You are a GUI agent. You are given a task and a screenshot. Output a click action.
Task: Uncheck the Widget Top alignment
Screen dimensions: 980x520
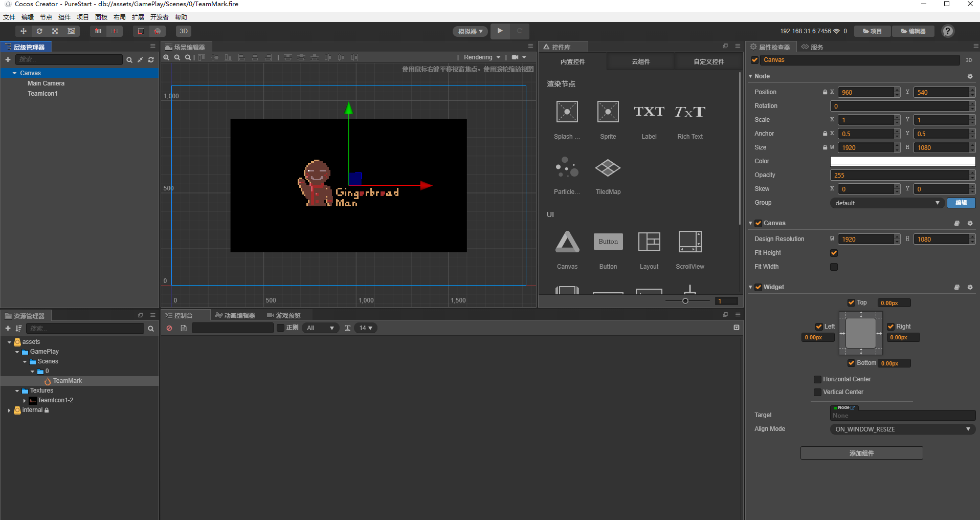coord(851,302)
